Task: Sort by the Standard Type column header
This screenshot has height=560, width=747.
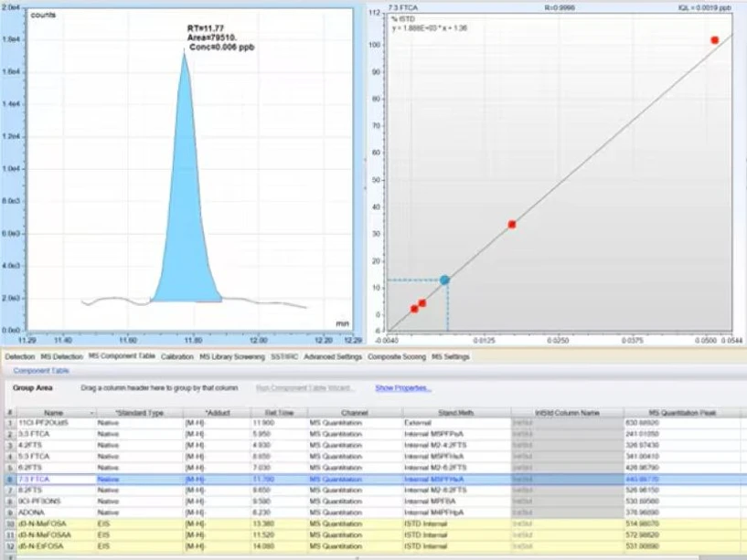Action: tap(140, 413)
